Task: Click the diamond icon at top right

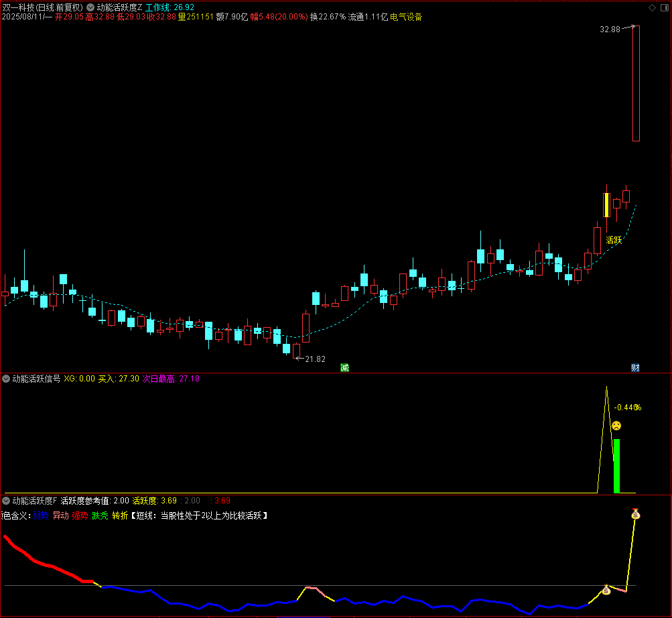Action: pyautogui.click(x=653, y=8)
